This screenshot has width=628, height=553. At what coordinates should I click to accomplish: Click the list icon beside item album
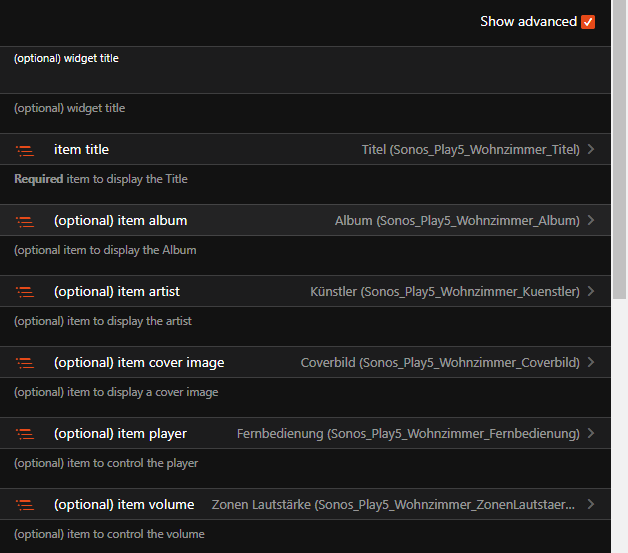[25, 221]
